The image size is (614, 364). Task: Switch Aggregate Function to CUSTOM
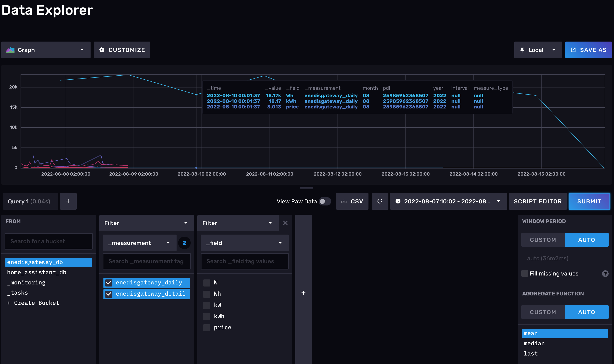click(543, 312)
